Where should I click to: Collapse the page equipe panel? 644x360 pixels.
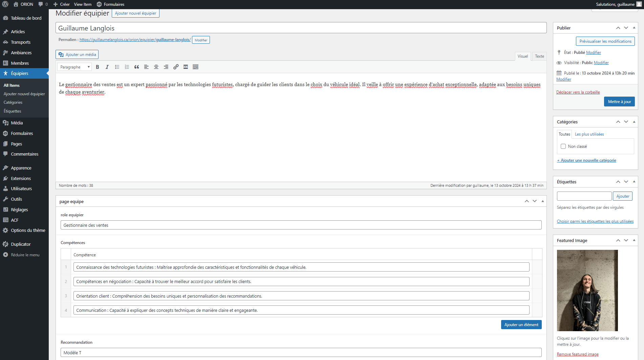click(x=542, y=201)
